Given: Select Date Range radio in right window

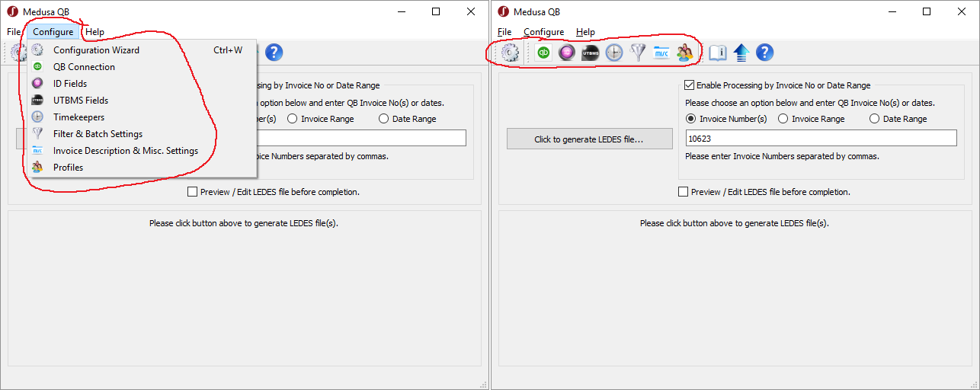Looking at the screenshot, I should pyautogui.click(x=874, y=119).
